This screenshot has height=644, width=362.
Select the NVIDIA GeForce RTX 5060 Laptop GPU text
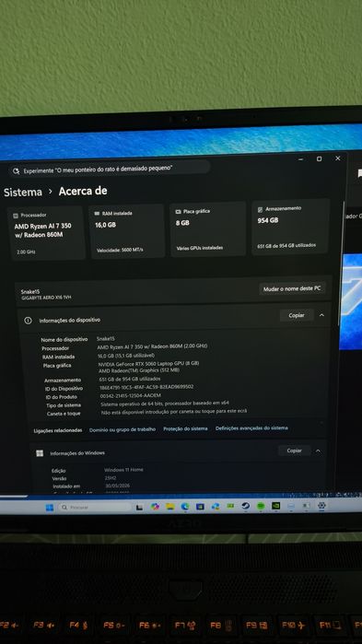(x=148, y=364)
